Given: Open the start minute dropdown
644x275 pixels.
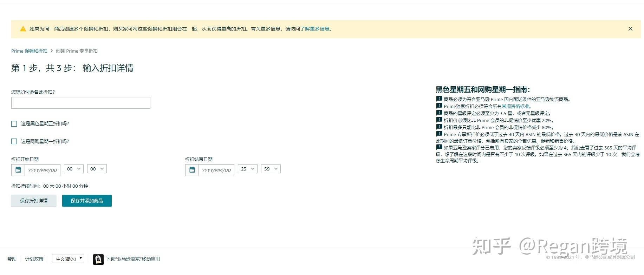Looking at the screenshot, I should 97,169.
